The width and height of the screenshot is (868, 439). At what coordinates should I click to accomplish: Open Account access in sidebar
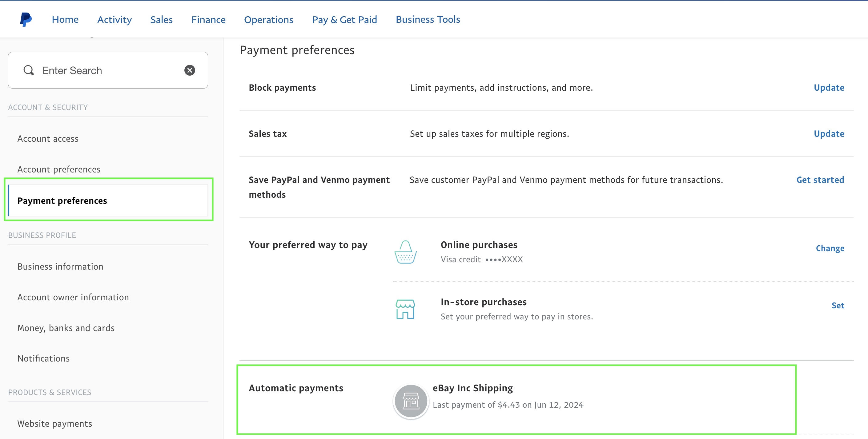coord(48,139)
